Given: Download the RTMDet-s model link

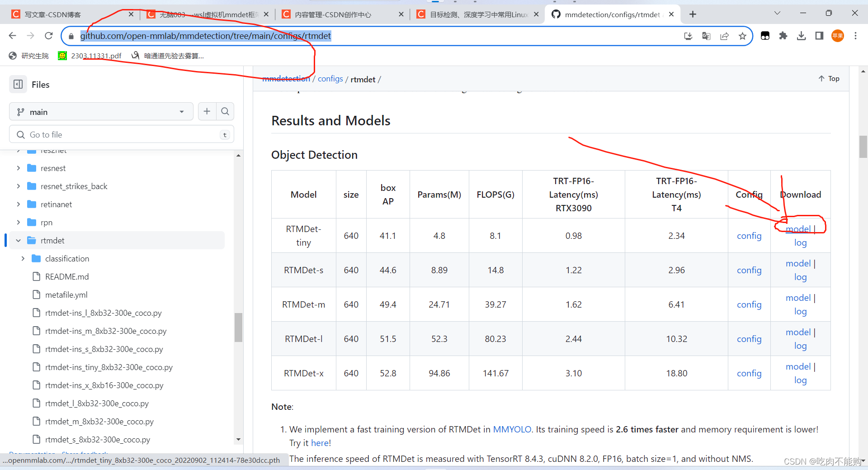Looking at the screenshot, I should click(x=798, y=263).
